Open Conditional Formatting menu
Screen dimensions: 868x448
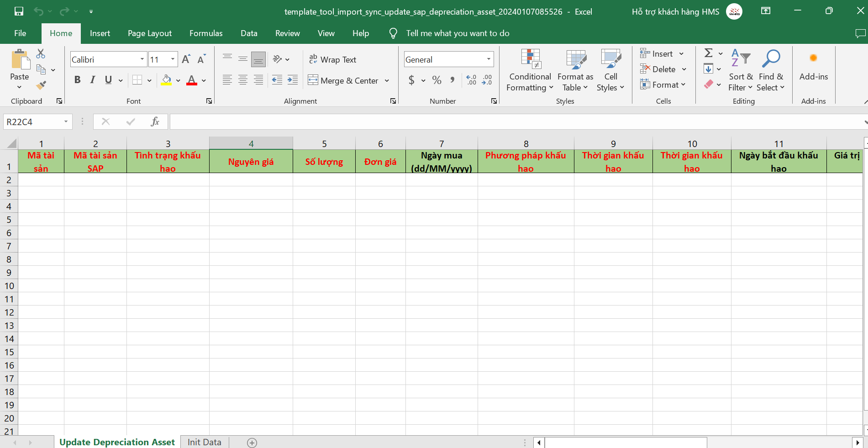click(530, 70)
